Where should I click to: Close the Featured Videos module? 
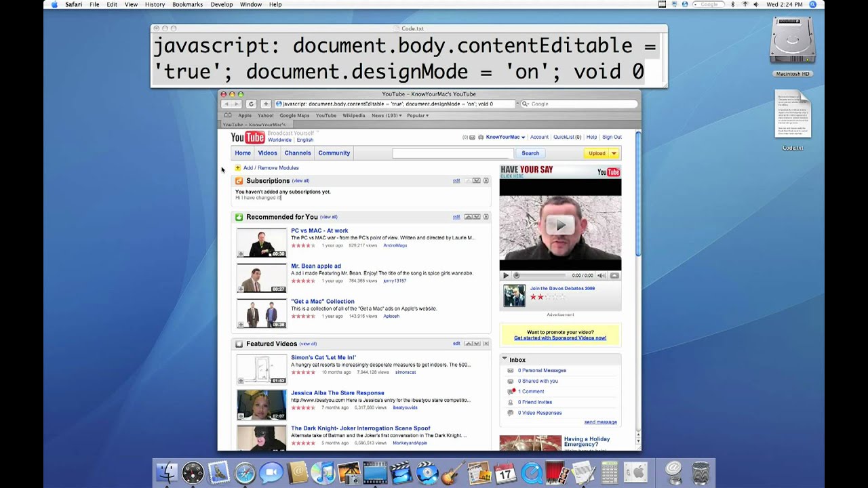click(x=486, y=344)
